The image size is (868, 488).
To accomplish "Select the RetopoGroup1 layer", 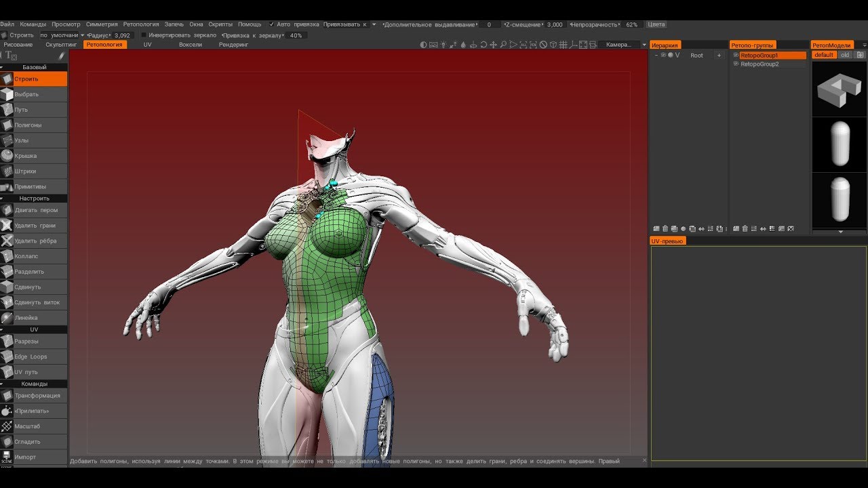I will [772, 55].
